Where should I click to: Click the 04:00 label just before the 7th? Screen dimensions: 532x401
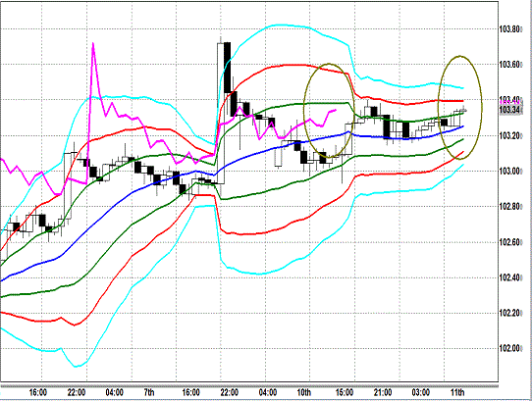114,392
